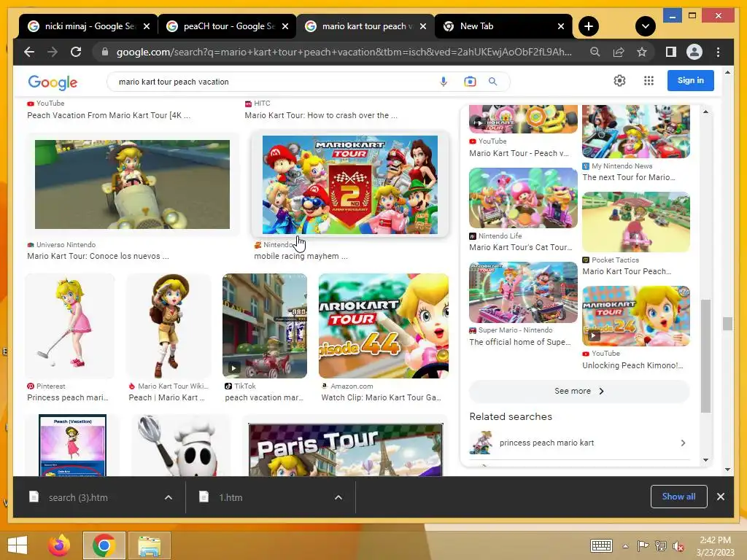Close the downloads bar

720,497
